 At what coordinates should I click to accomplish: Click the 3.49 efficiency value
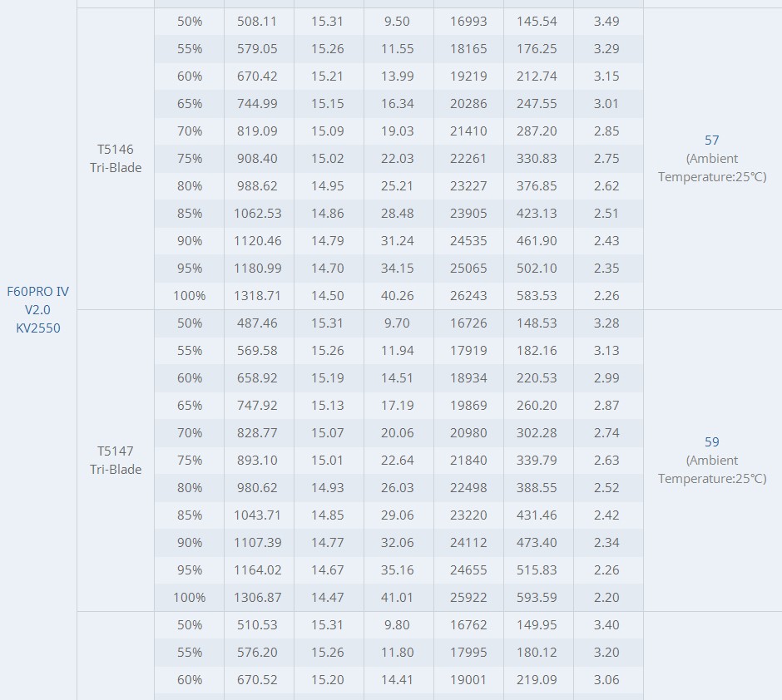(x=606, y=22)
